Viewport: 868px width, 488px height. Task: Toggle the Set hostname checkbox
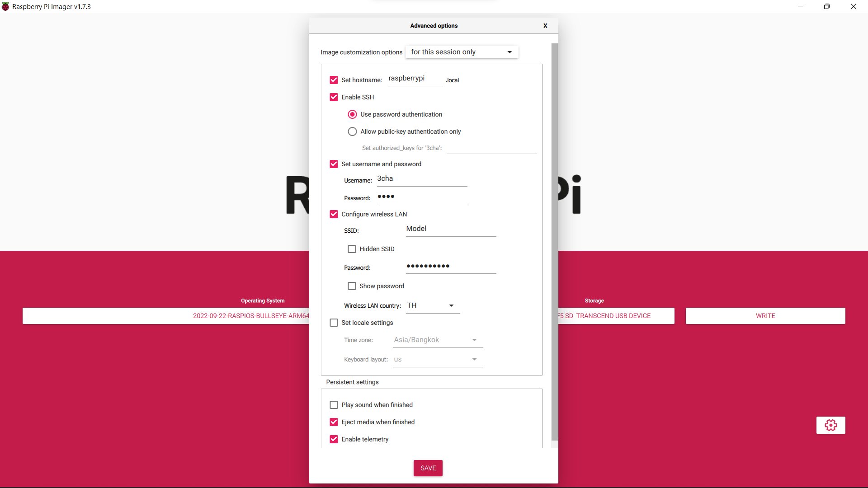point(334,79)
